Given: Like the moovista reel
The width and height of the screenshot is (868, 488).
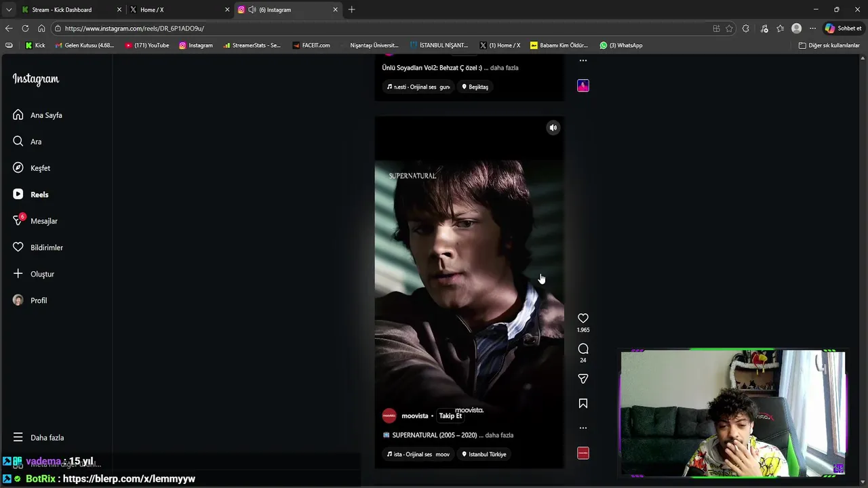Looking at the screenshot, I should click(x=583, y=318).
